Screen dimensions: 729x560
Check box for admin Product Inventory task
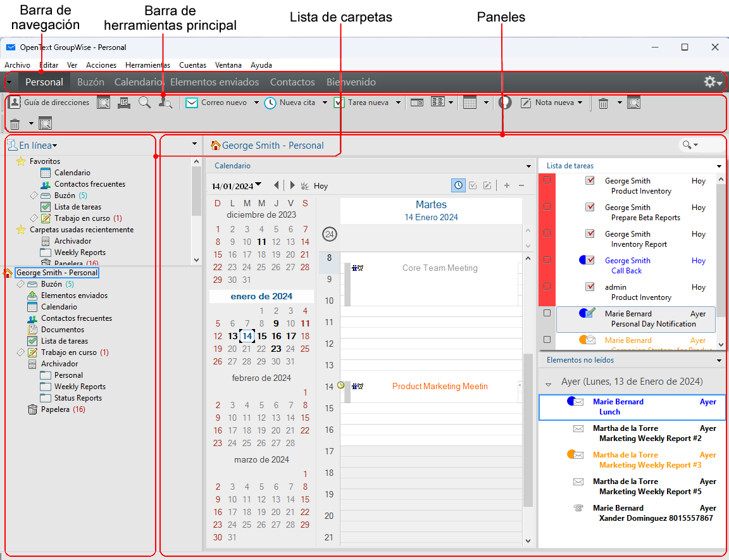(x=547, y=286)
